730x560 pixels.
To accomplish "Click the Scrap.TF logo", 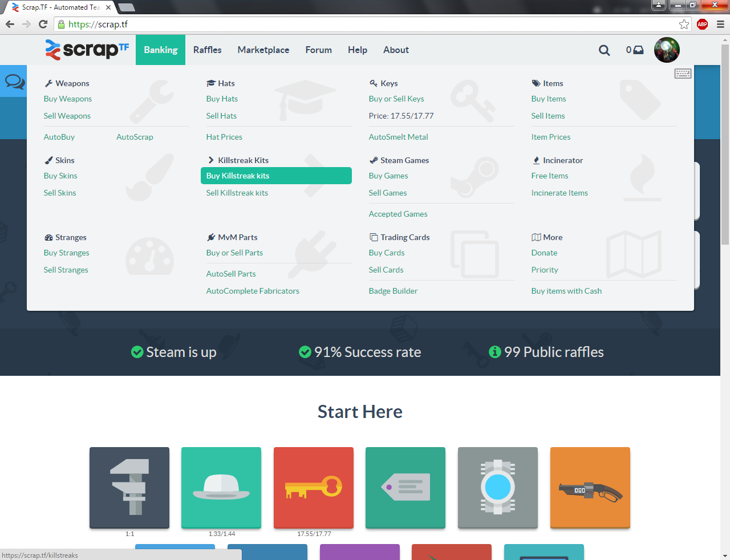I will (87, 50).
